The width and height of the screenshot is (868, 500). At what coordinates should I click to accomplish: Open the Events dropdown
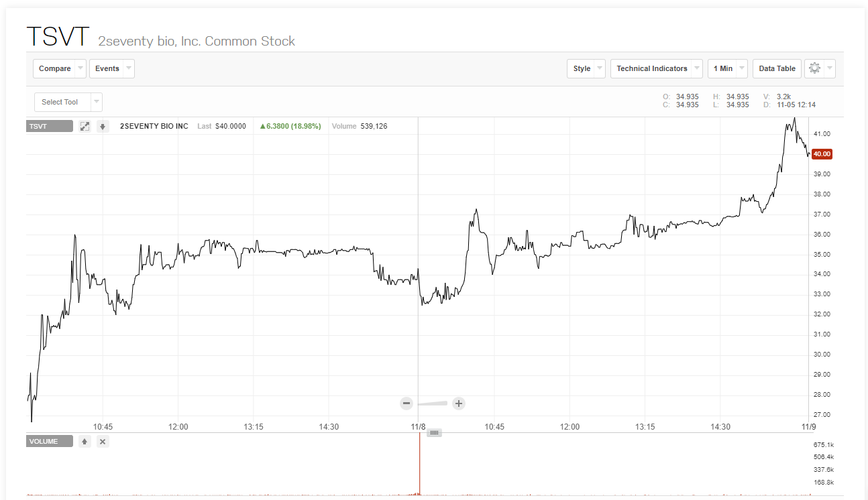[111, 68]
